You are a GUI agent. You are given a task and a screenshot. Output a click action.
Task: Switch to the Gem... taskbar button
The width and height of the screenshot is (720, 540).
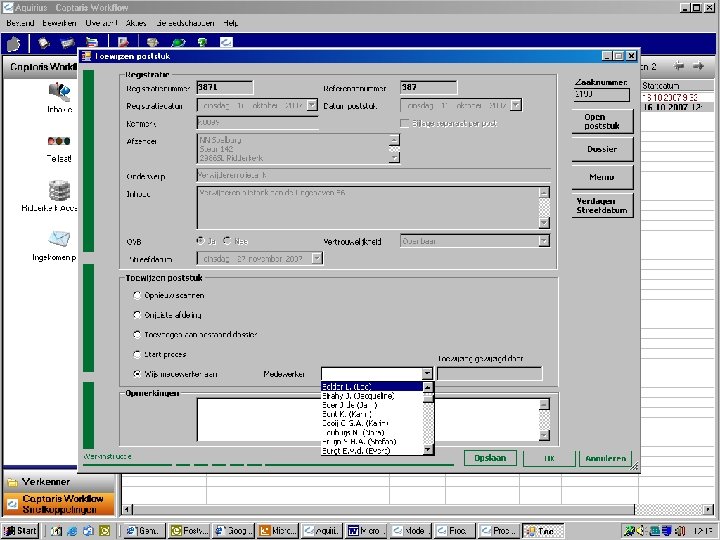tap(144, 531)
